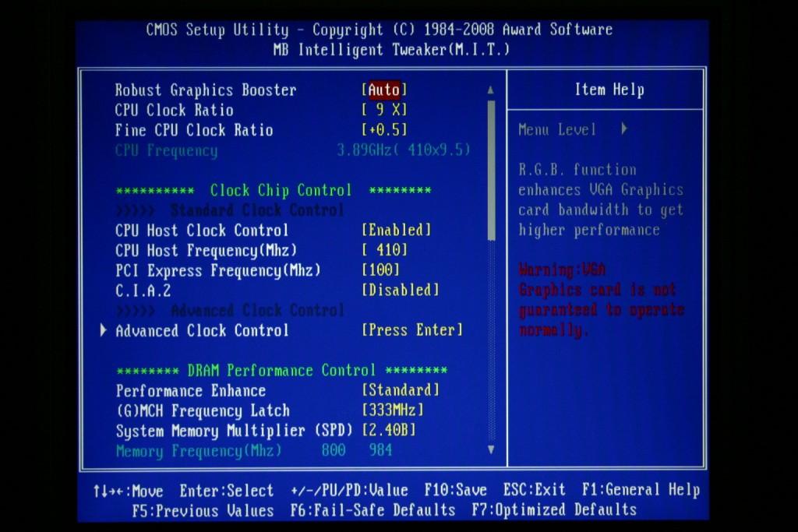Change Performance Enhance Standard value
The image size is (798, 532).
click(400, 390)
